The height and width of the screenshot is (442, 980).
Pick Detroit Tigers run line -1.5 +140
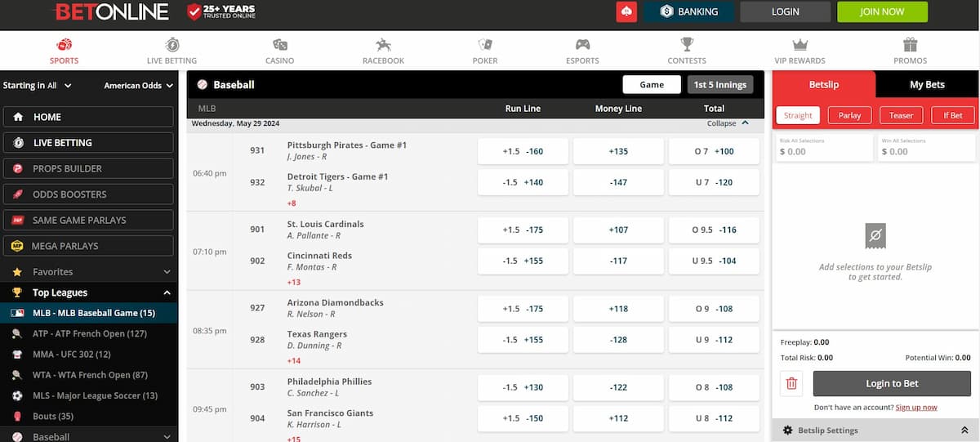click(x=523, y=182)
